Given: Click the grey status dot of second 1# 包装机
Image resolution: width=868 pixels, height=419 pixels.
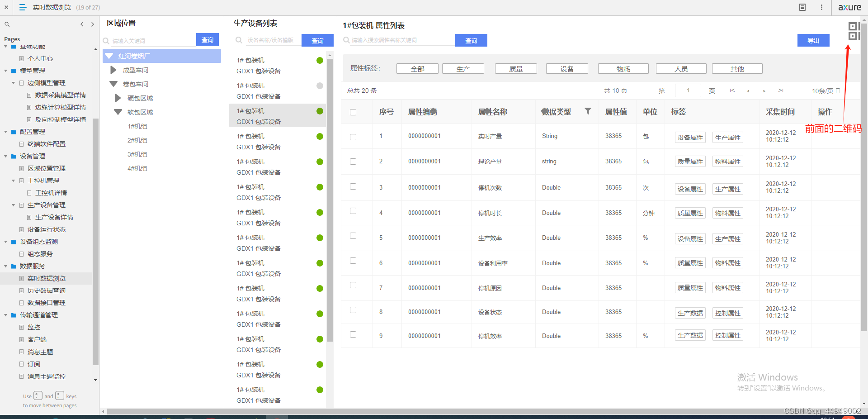Looking at the screenshot, I should [320, 86].
